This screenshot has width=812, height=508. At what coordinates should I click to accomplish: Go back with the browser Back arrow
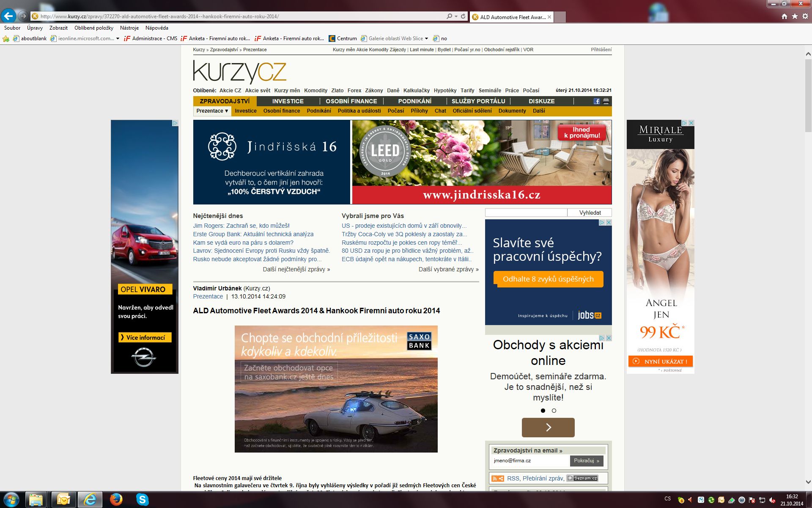(x=8, y=16)
